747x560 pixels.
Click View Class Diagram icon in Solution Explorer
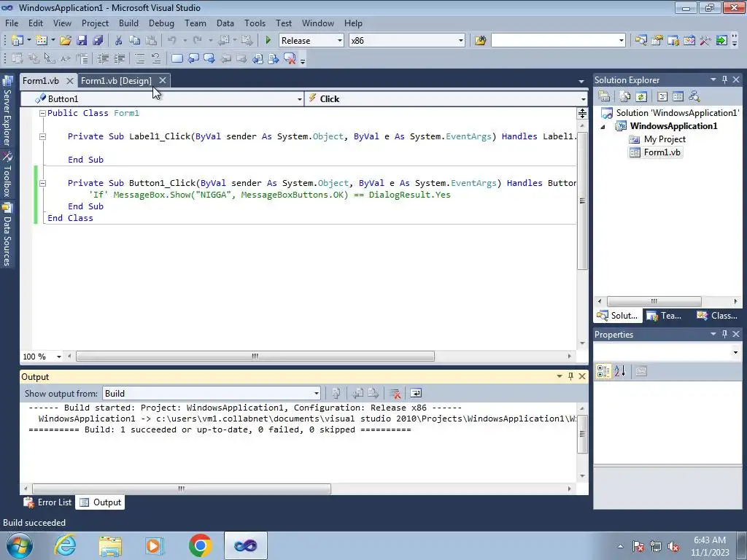694,97
